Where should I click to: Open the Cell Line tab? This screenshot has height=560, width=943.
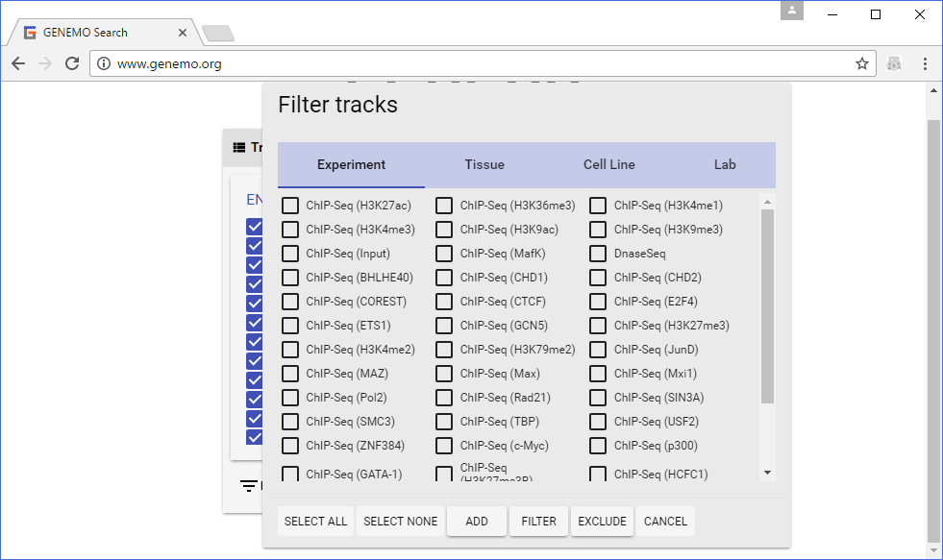tap(608, 164)
